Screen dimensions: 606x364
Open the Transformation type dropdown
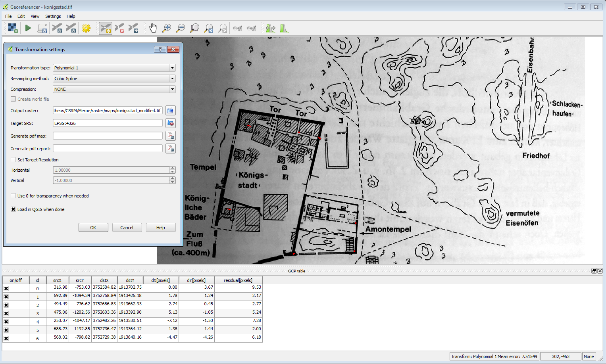[x=114, y=68]
